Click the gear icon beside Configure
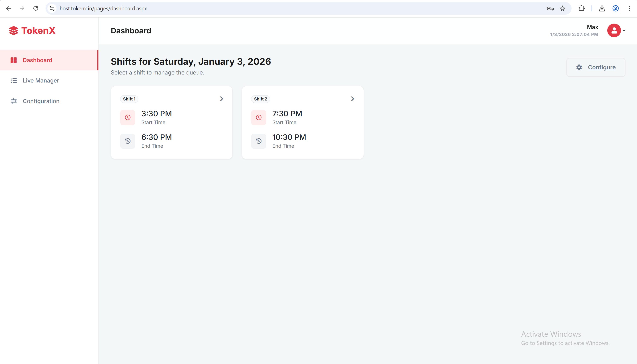637x364 pixels. [579, 67]
